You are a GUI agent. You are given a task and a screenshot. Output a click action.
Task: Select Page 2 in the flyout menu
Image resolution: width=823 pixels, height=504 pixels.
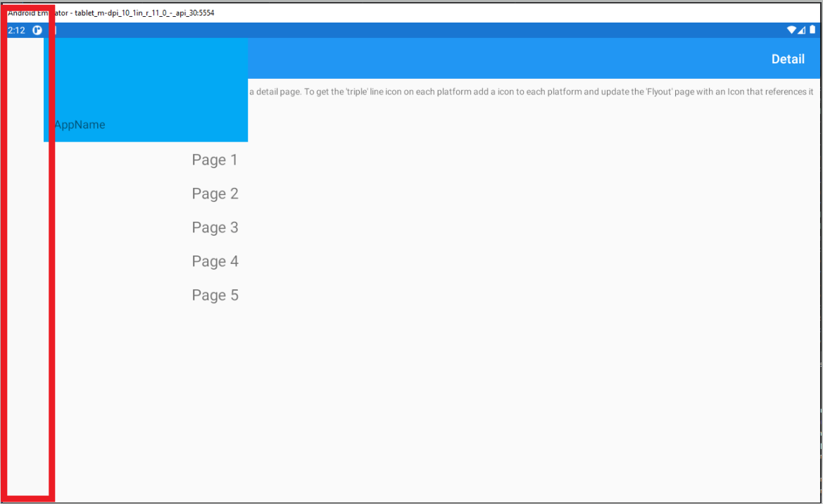(215, 194)
